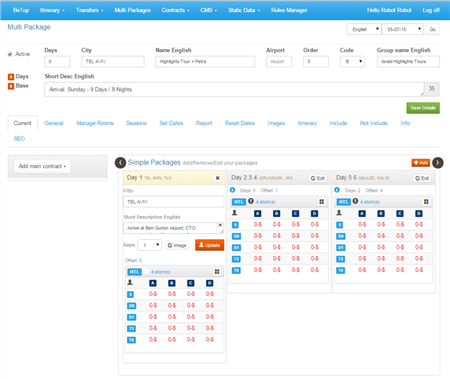The height and width of the screenshot is (379, 450).
Task: Click the orange Base count badge
Action: (x=11, y=86)
